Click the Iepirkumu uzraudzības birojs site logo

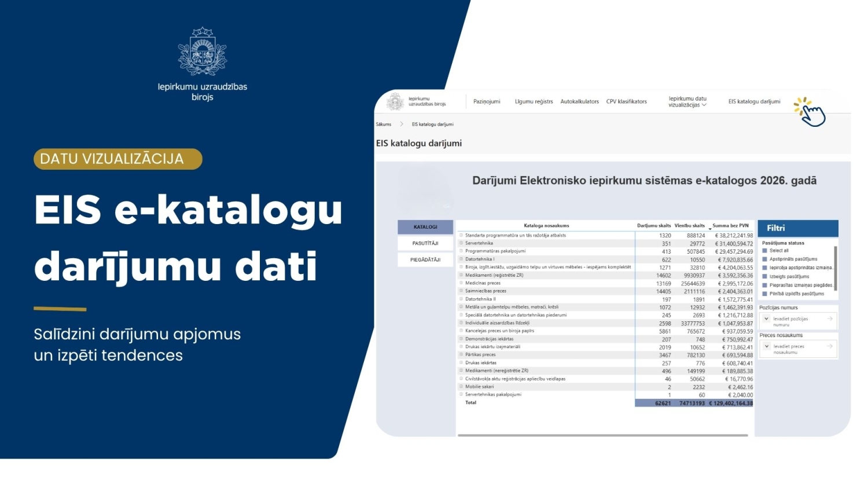click(x=418, y=102)
